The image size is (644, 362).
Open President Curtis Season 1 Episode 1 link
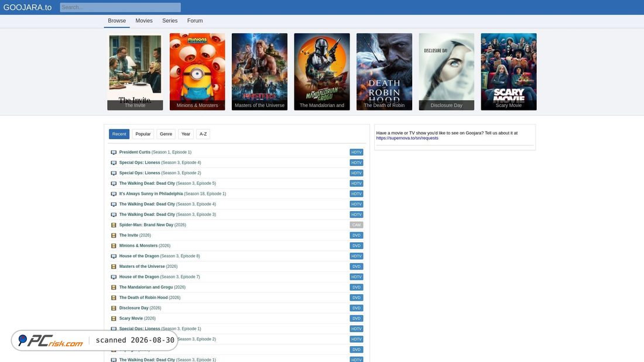tap(155, 152)
